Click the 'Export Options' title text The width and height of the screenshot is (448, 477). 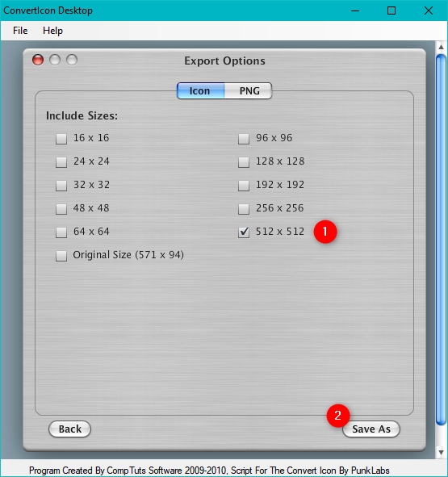coord(224,61)
